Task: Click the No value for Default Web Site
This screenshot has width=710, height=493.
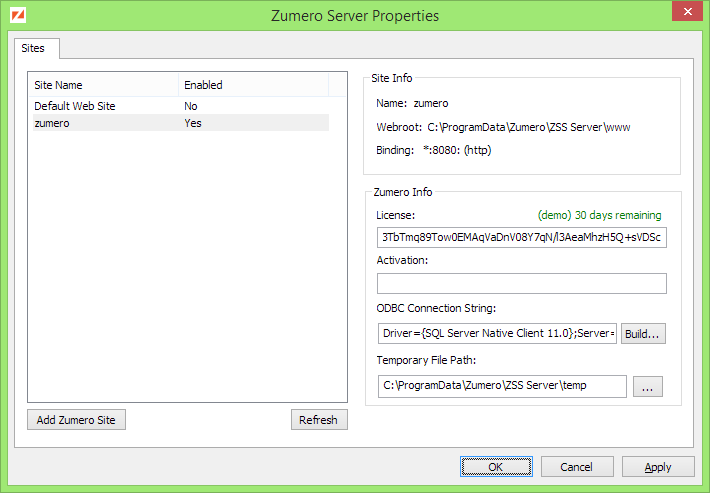Action: (191, 105)
